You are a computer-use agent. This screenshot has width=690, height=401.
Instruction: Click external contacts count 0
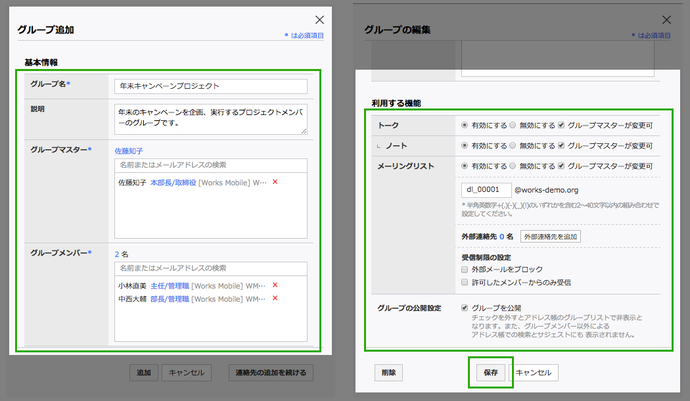(502, 237)
